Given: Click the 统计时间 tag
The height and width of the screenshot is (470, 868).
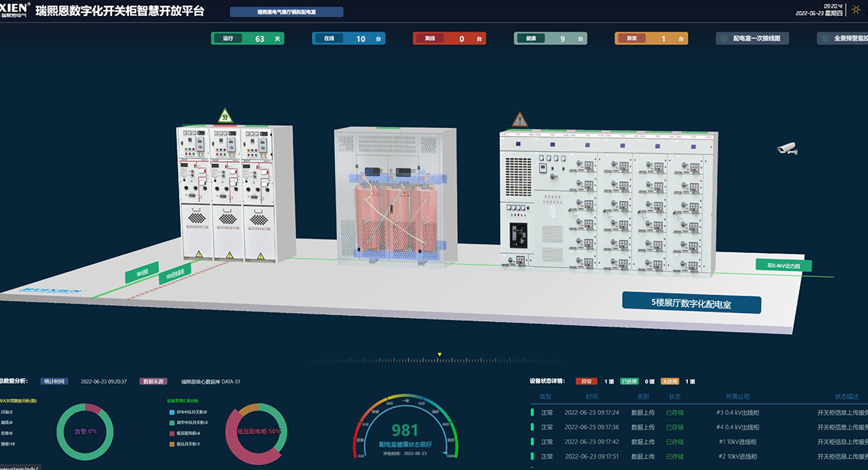Looking at the screenshot, I should click(x=54, y=381).
